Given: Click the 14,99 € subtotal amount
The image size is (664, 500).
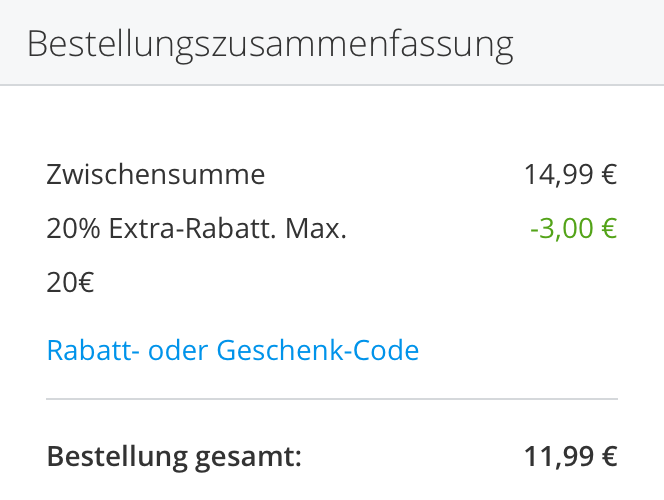Looking at the screenshot, I should (570, 176).
